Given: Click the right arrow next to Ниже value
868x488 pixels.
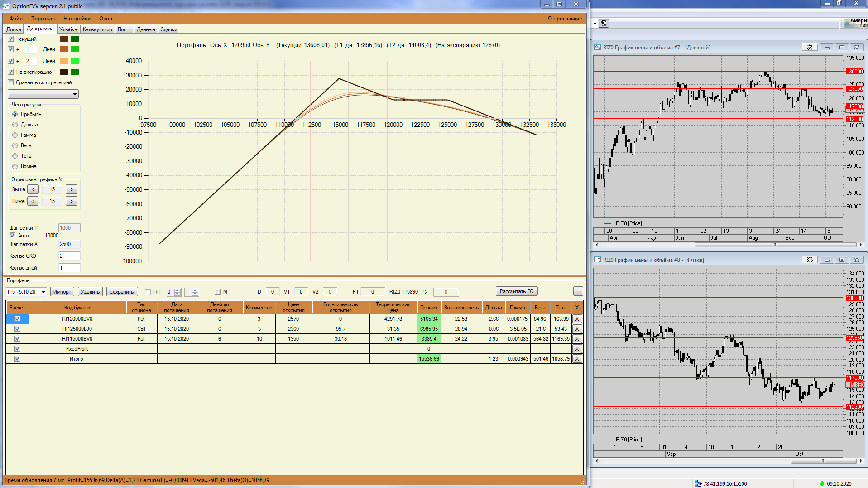Looking at the screenshot, I should 72,201.
